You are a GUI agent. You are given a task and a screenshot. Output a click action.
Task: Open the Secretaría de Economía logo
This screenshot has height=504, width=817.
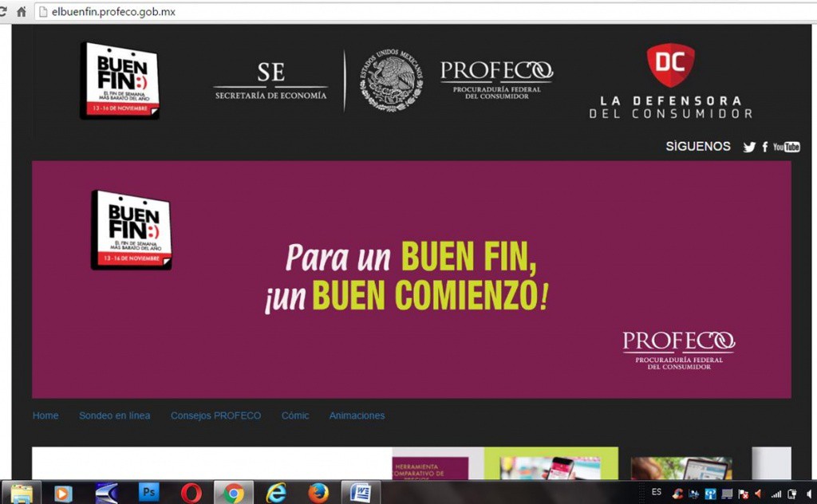[x=271, y=81]
